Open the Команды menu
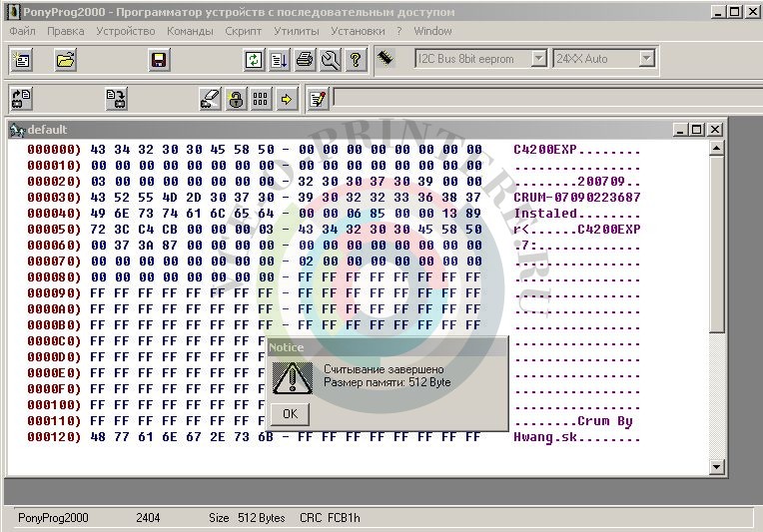Viewport: 763px width, 532px height. pos(190,31)
